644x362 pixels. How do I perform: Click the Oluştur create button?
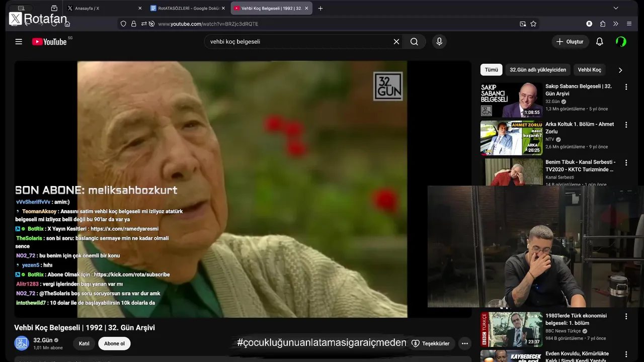[x=570, y=42]
